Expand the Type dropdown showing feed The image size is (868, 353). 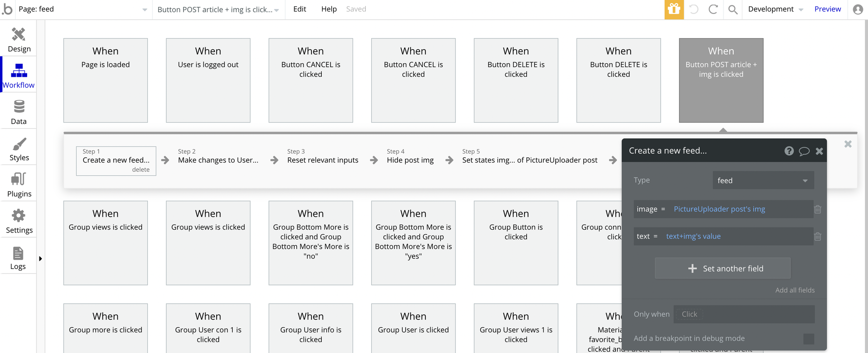763,180
